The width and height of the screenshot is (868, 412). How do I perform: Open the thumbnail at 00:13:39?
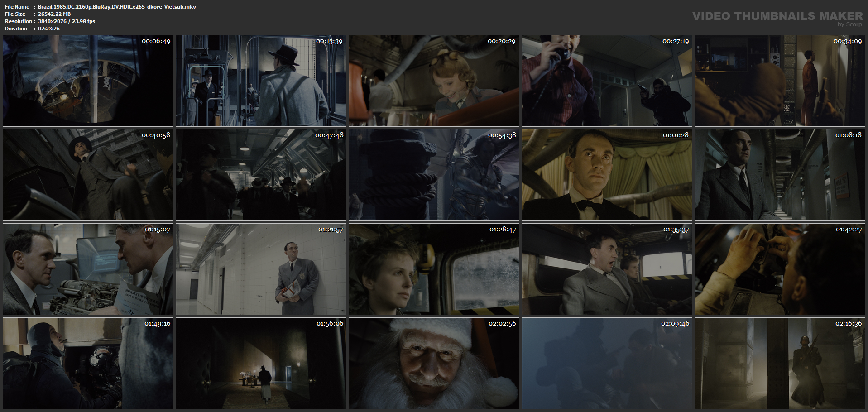261,81
